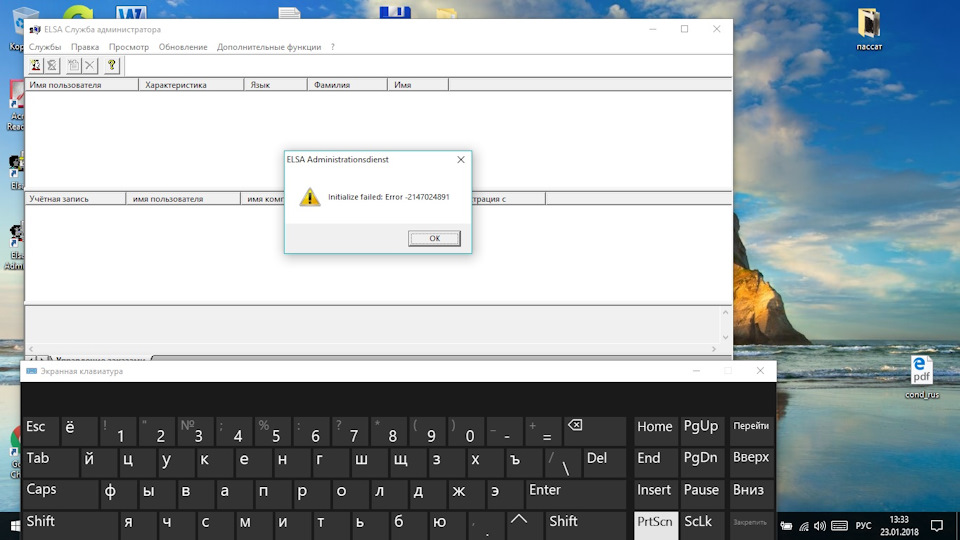This screenshot has height=540, width=960.
Task: Open the notification center icon
Action: click(937, 525)
